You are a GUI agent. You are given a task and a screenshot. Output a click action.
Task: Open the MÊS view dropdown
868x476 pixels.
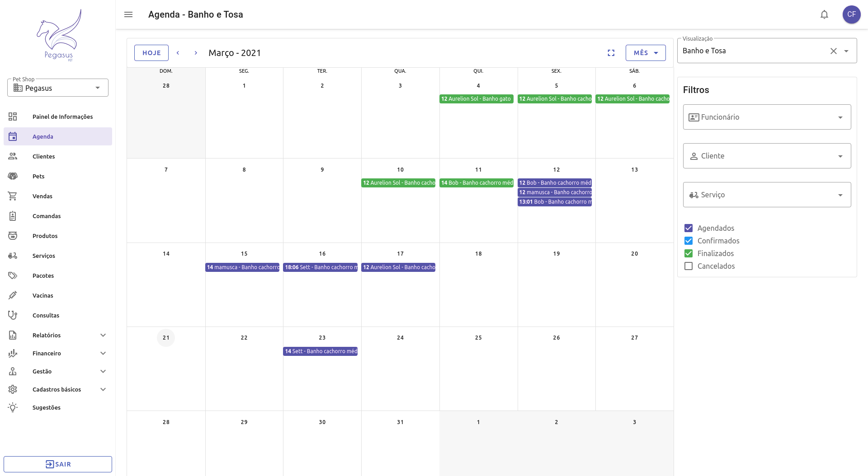pos(646,53)
